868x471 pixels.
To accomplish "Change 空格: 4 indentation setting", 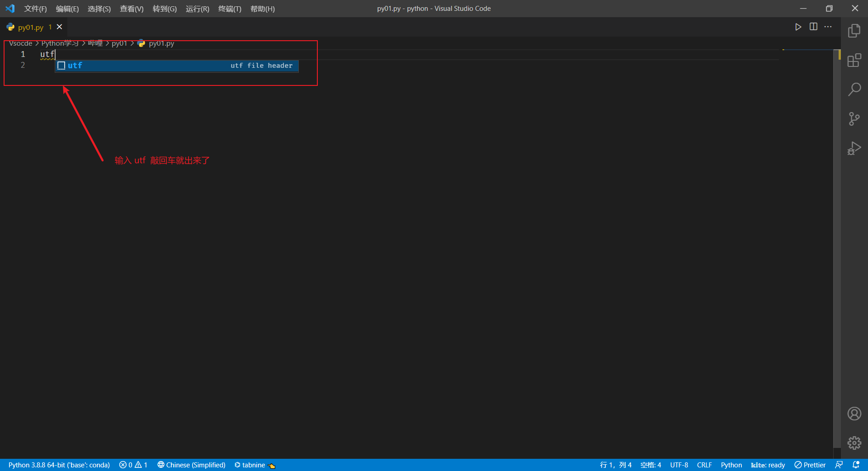I will click(x=651, y=465).
